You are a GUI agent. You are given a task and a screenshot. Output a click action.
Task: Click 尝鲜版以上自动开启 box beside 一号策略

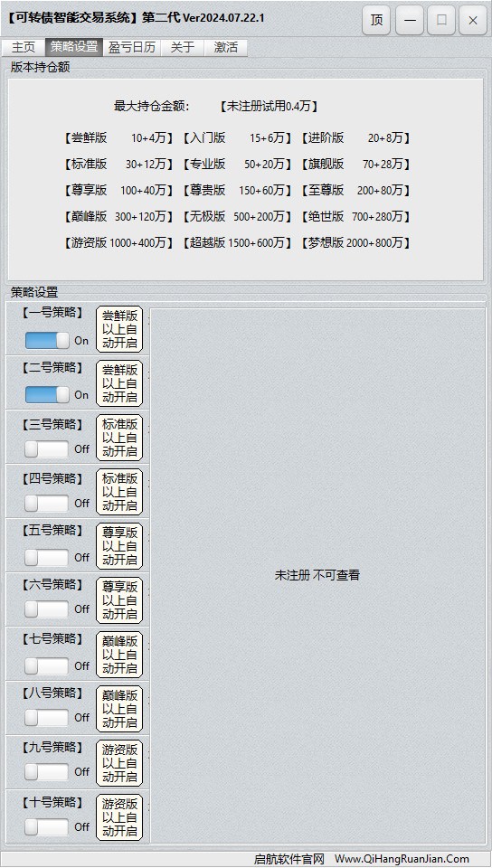119,329
